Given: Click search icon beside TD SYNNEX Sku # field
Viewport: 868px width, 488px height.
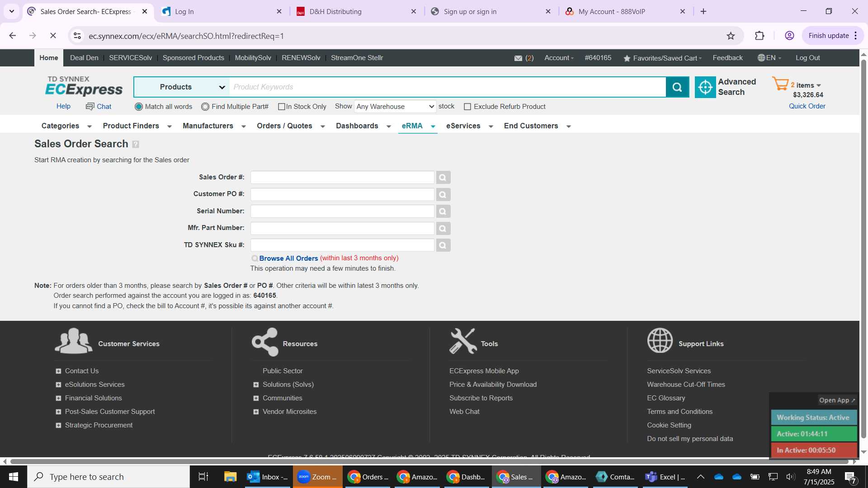Looking at the screenshot, I should pyautogui.click(x=443, y=245).
